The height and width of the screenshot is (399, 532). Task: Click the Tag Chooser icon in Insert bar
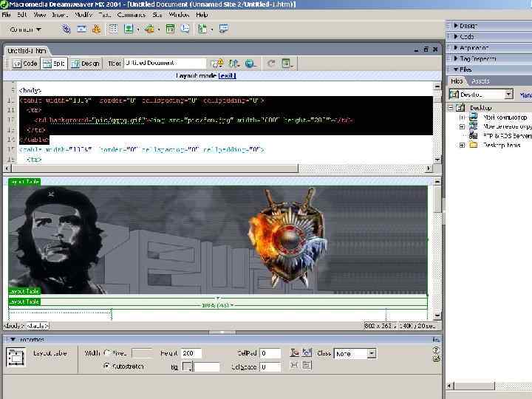224,29
